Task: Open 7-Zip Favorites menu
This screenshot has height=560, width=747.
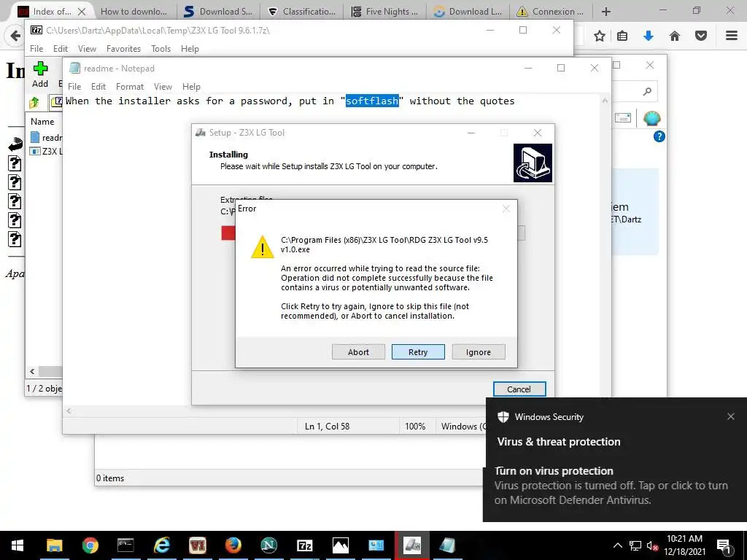Action: pos(123,49)
